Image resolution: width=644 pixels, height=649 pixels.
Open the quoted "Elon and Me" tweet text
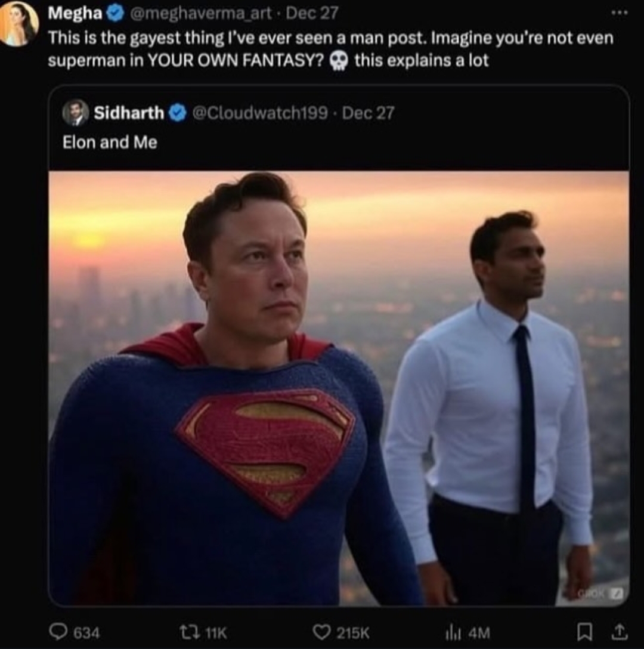click(x=110, y=143)
